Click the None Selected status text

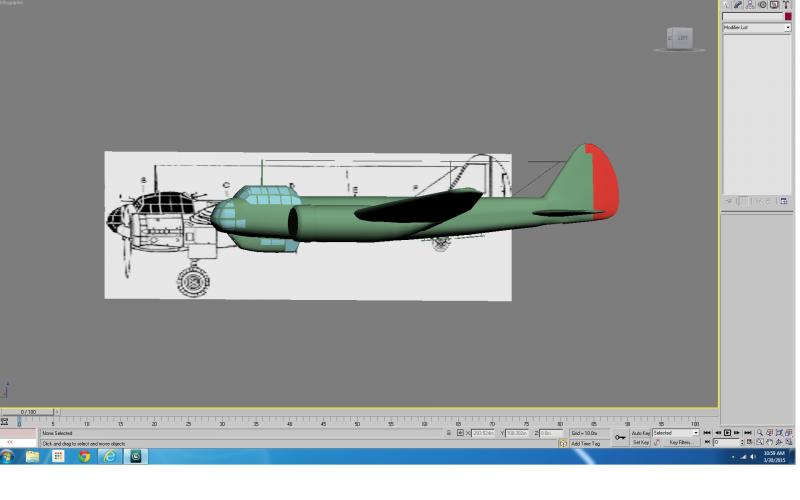(57, 433)
